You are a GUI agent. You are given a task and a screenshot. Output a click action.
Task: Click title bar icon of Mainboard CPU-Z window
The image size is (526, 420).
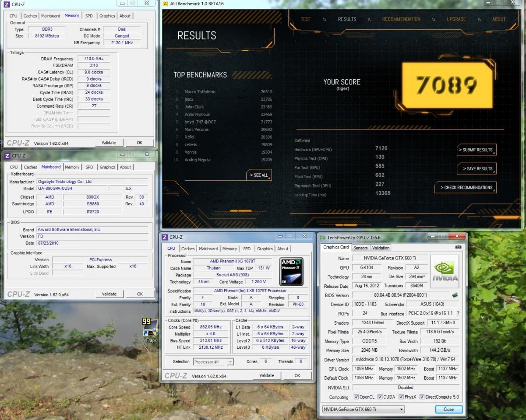7,155
